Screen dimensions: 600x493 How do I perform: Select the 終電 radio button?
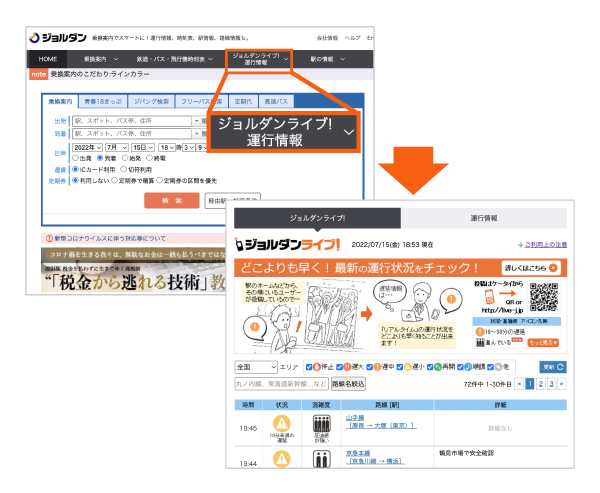click(150, 158)
